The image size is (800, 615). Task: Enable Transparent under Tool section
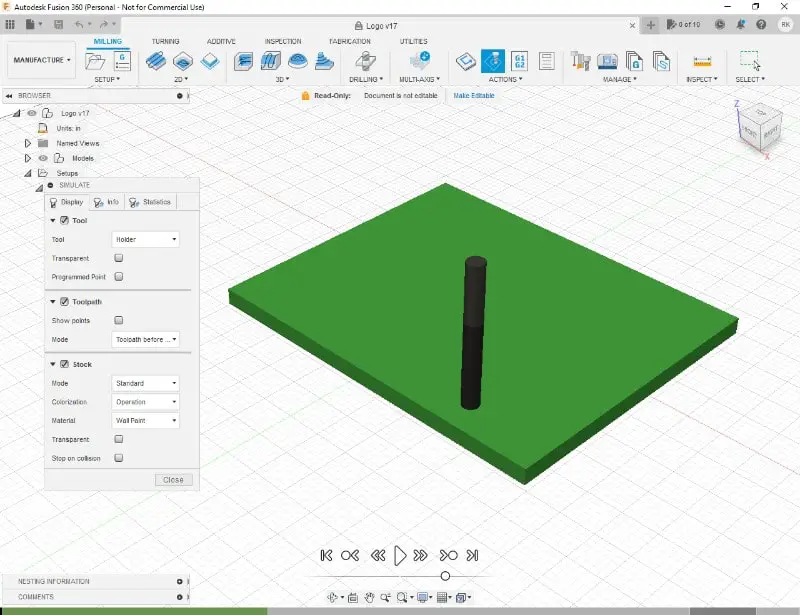(119, 258)
